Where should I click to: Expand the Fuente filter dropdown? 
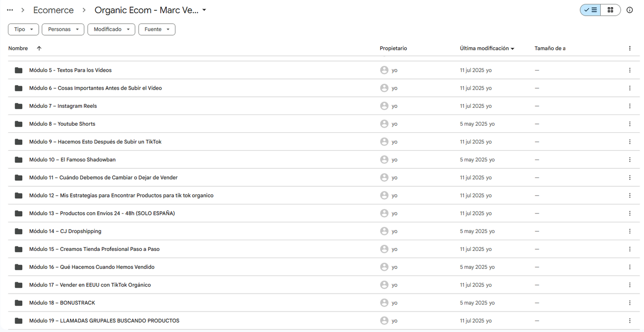(157, 29)
